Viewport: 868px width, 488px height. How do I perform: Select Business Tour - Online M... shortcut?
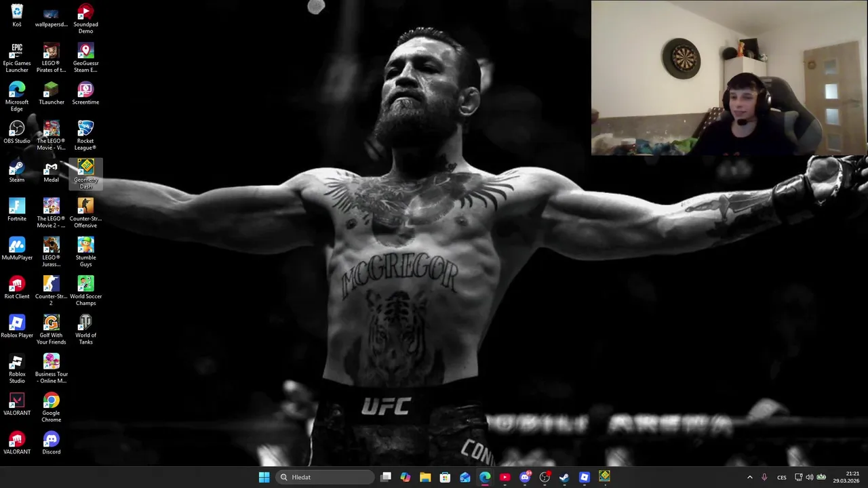[52, 369]
